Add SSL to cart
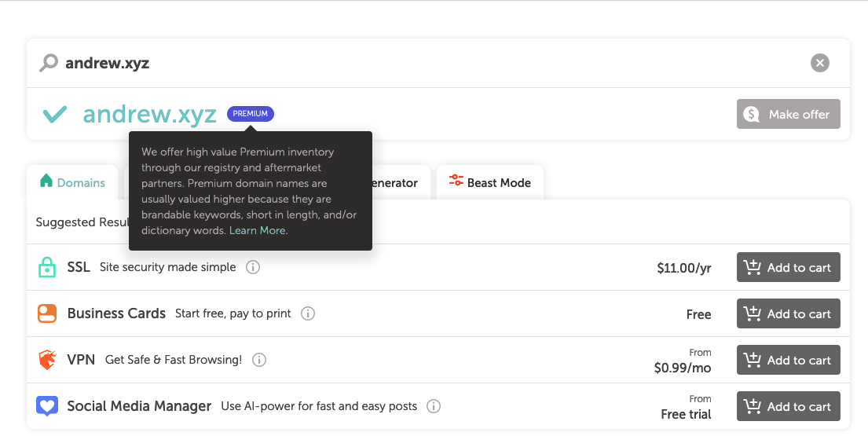 click(x=789, y=267)
